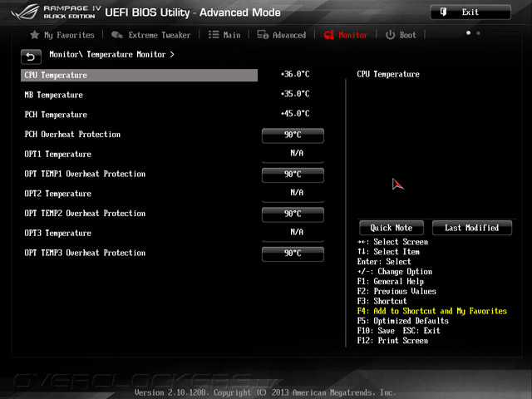Viewport: 532px width, 399px height.
Task: Click the Monitor\ Temperature Monitor breadcrumb
Action: pos(111,54)
